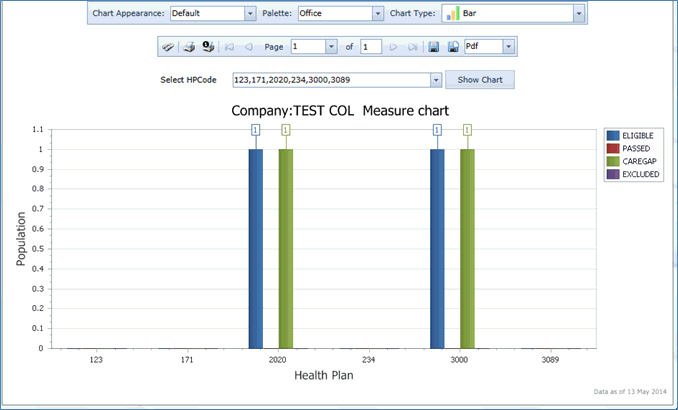Go to the next page arrow
This screenshot has width=678, height=410.
394,46
